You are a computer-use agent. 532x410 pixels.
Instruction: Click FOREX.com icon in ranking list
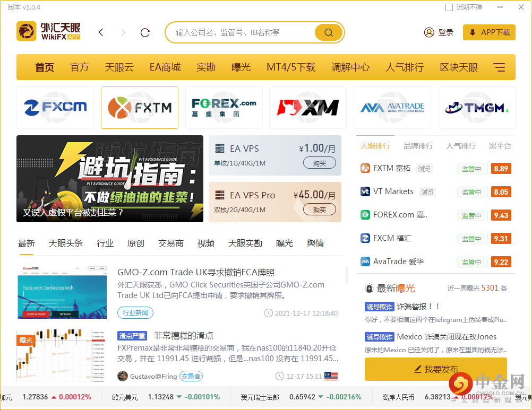pyautogui.click(x=365, y=215)
